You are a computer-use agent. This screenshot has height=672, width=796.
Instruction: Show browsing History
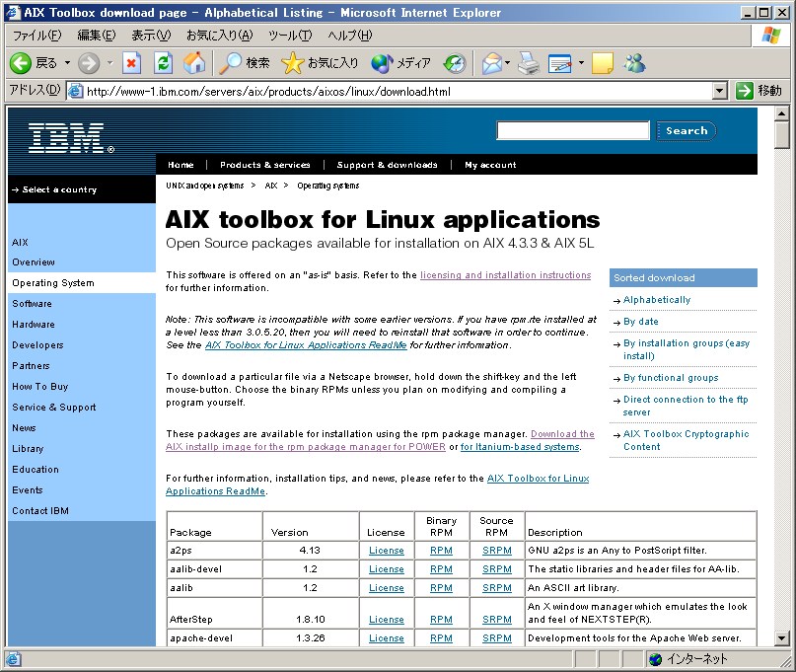click(454, 63)
